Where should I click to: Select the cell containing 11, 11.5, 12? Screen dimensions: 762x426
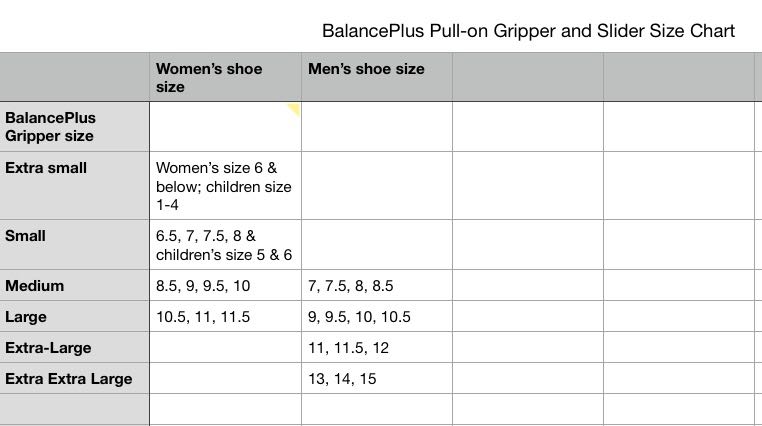(376, 348)
